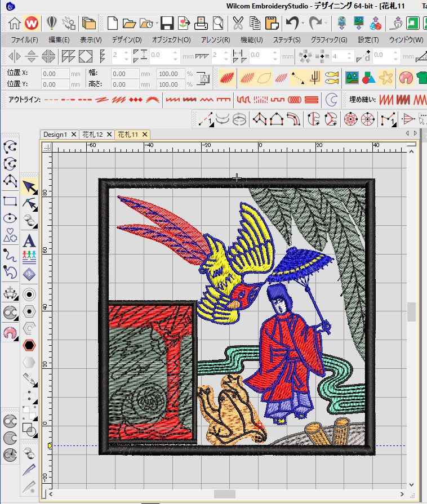The height and width of the screenshot is (504, 427).
Task: Open print preview with the magnifier page icon
Action: [x=218, y=24]
